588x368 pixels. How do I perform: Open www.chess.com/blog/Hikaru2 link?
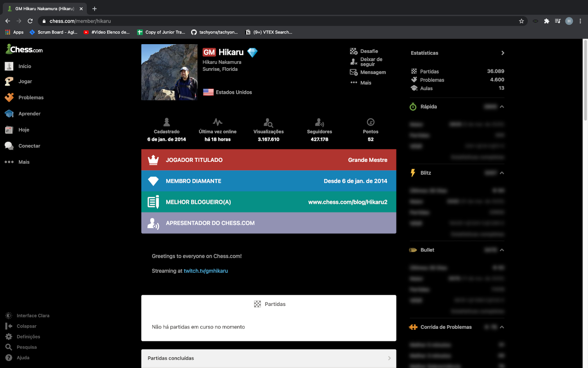pos(348,202)
